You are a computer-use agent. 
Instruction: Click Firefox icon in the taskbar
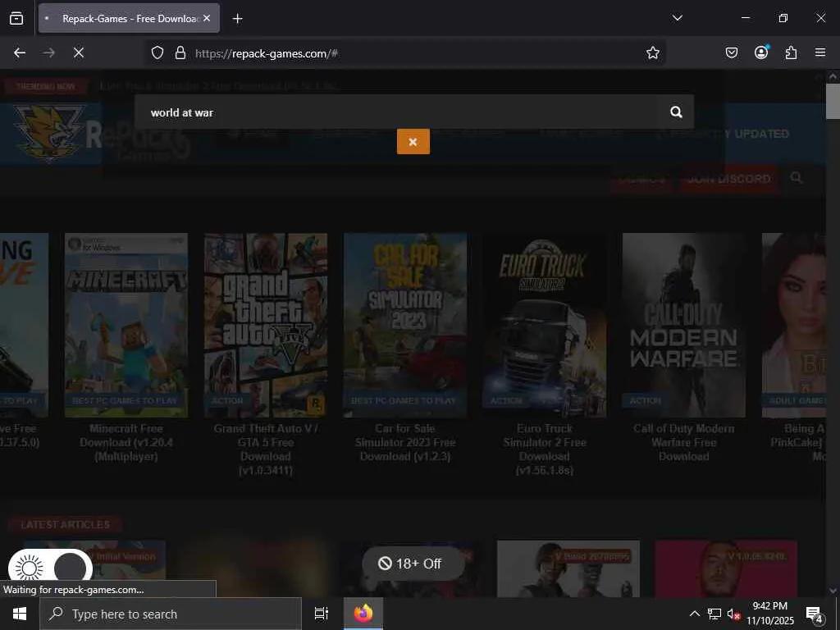363,614
